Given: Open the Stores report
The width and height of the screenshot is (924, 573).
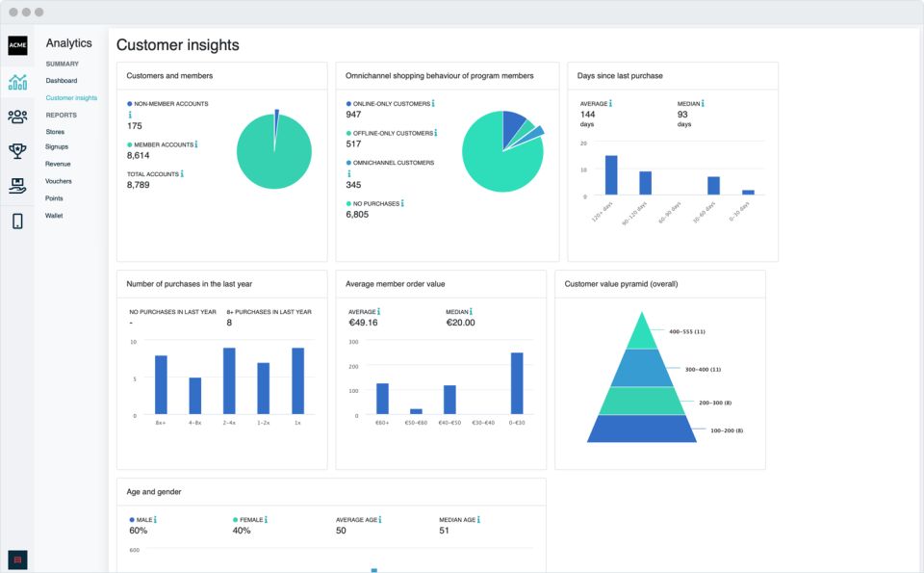Looking at the screenshot, I should [55, 131].
